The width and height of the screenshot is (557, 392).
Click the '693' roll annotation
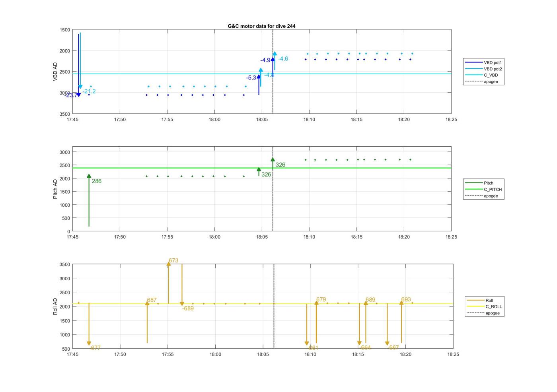406,300
